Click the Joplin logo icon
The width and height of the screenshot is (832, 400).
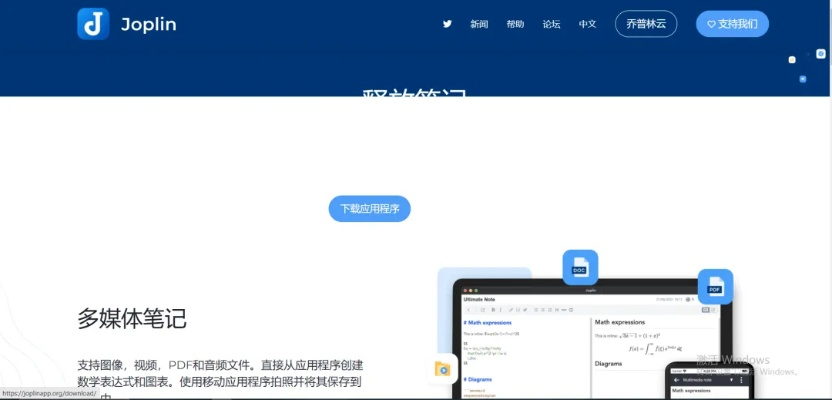(x=93, y=24)
